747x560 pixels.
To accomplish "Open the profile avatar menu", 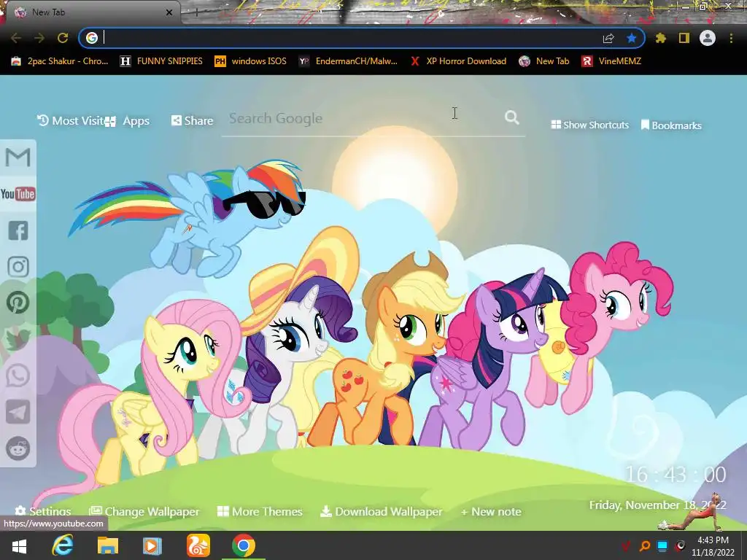I will click(x=708, y=38).
